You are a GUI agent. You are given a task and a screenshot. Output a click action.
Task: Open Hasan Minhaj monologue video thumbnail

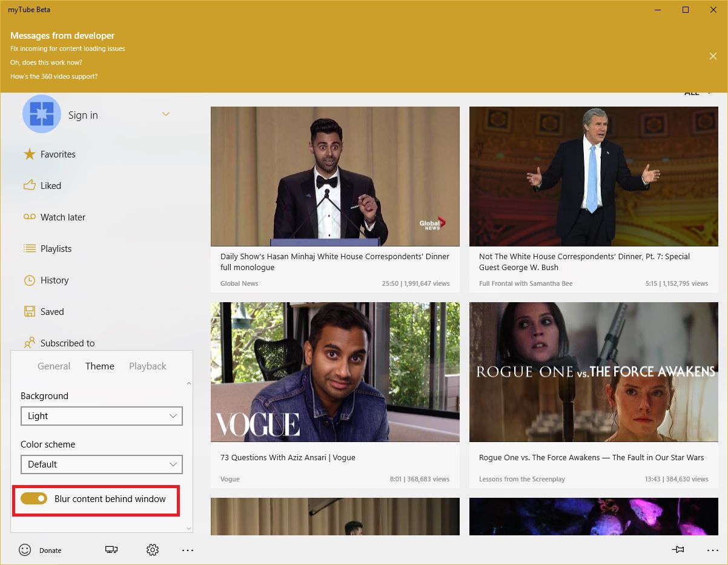pyautogui.click(x=335, y=176)
